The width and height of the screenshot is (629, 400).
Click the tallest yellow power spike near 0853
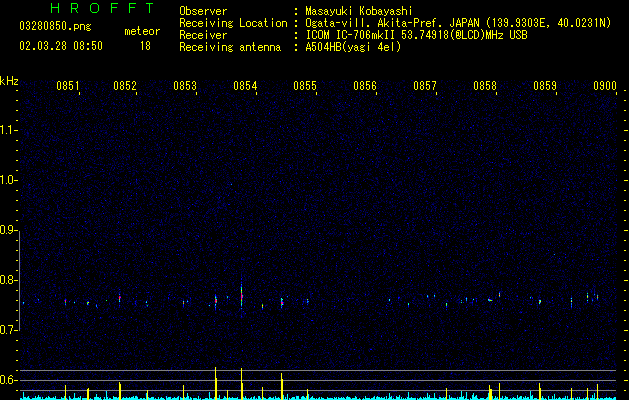point(216,383)
